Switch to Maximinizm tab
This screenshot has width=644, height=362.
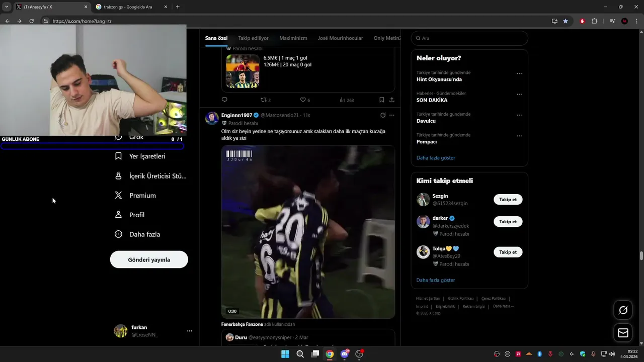tap(293, 38)
